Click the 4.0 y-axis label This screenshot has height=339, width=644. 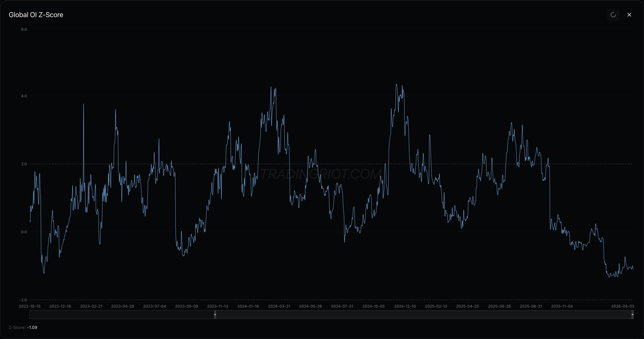tap(24, 96)
